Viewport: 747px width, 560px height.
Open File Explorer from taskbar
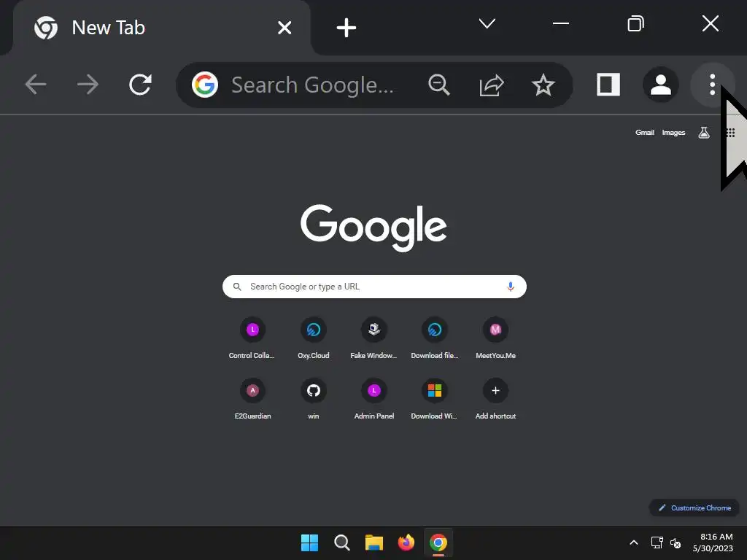click(374, 542)
